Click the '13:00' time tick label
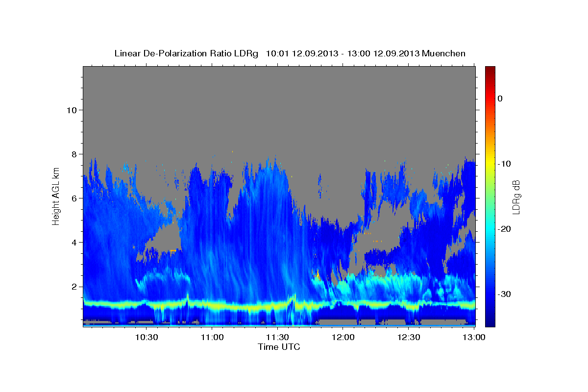The image size is (588, 392). [474, 337]
